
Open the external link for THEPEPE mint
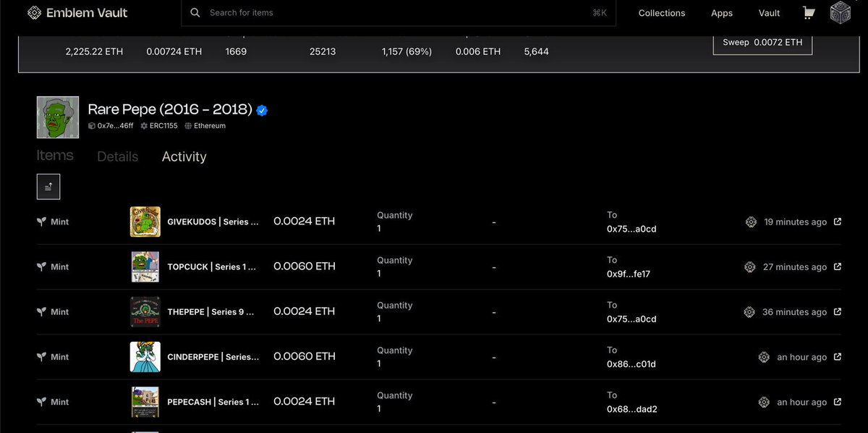pyautogui.click(x=838, y=311)
